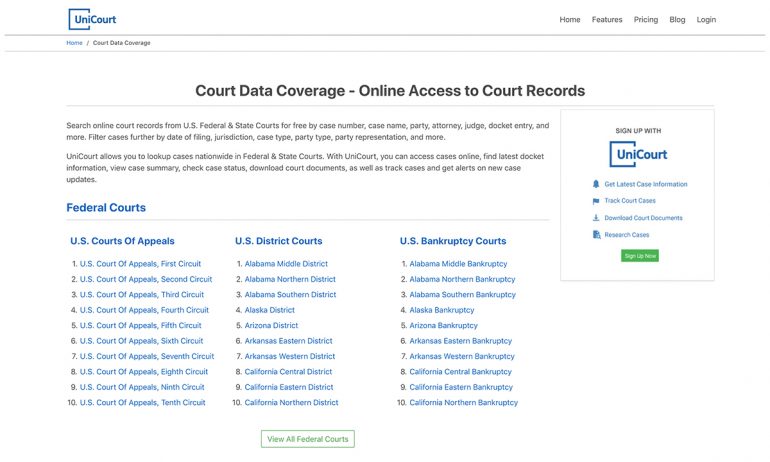The height and width of the screenshot is (462, 770).
Task: Click the UniCourt logo in the sign-up card
Action: tap(638, 154)
